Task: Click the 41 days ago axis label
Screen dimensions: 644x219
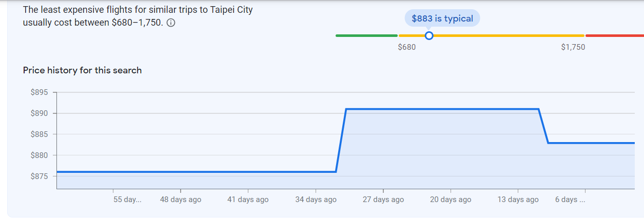Action: tap(248, 200)
